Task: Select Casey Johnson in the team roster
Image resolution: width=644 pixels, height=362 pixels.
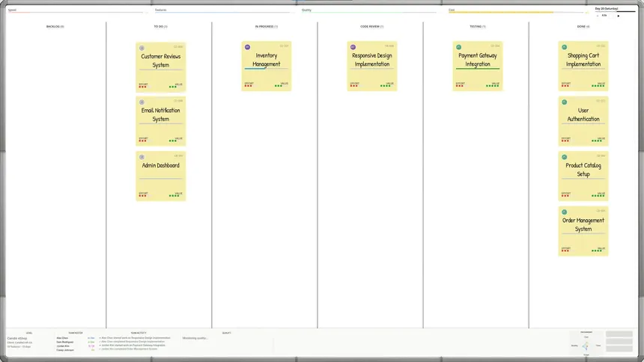Action: click(65, 350)
